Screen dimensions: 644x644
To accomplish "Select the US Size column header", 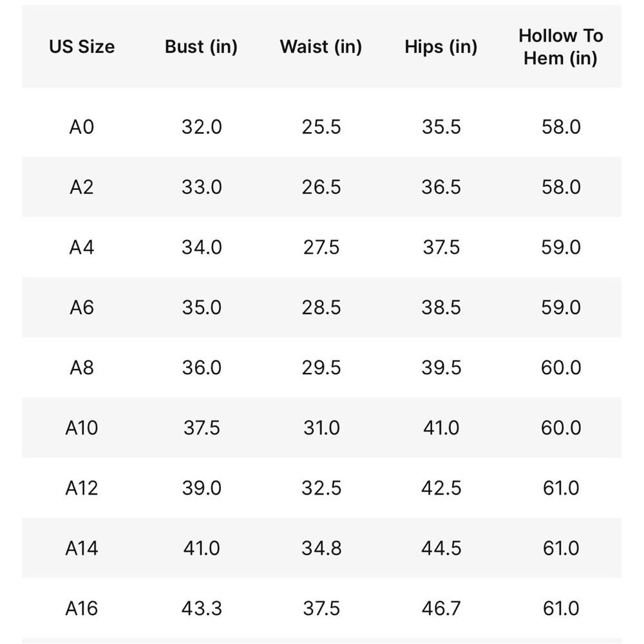I will 82,46.
